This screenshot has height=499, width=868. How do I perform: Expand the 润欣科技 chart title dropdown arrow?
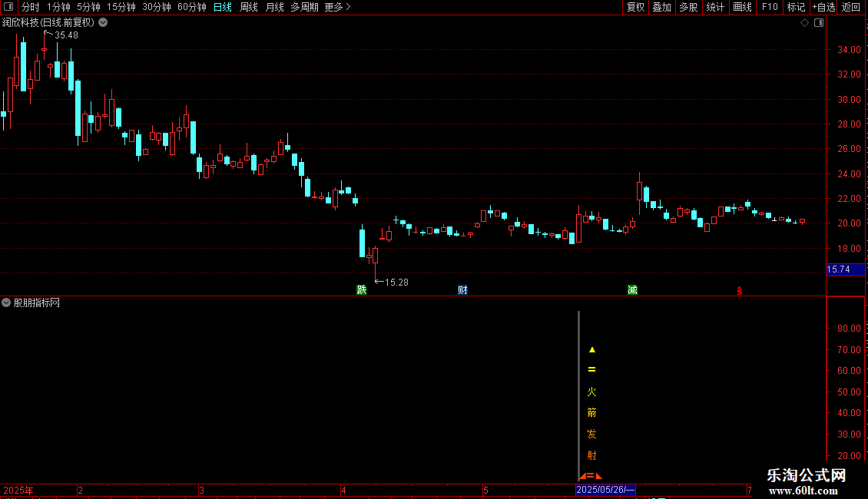tap(103, 23)
